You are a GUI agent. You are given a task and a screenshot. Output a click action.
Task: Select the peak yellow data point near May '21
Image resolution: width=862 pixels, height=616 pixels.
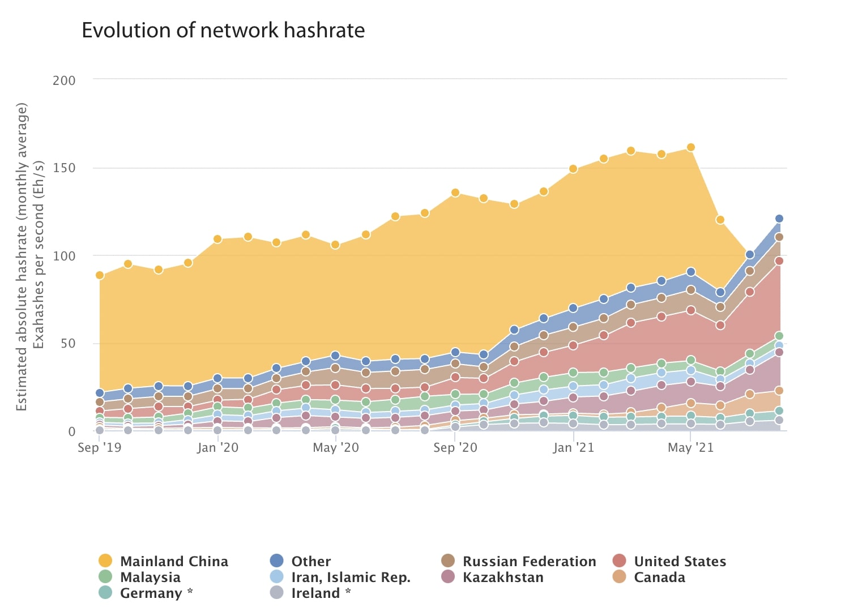[x=690, y=146]
